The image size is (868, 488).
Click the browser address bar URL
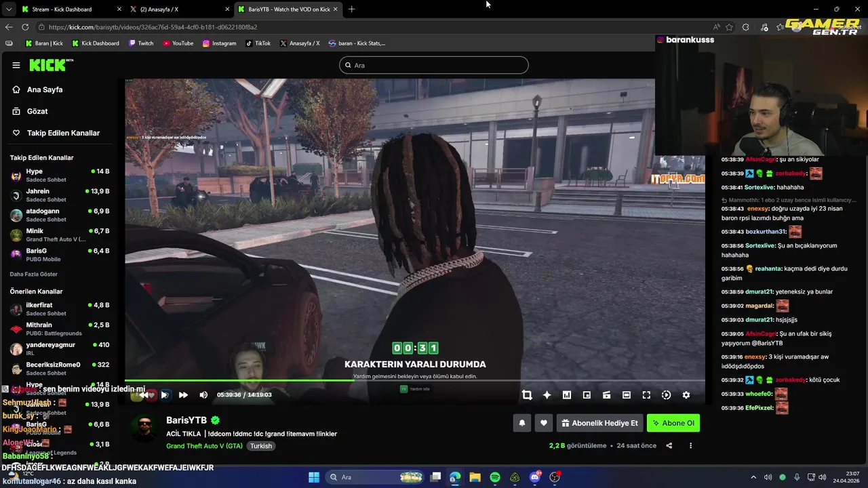[x=153, y=27]
